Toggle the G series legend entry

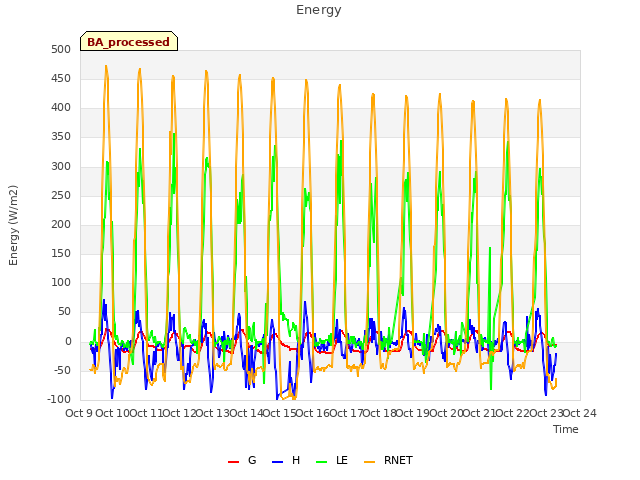click(x=242, y=460)
